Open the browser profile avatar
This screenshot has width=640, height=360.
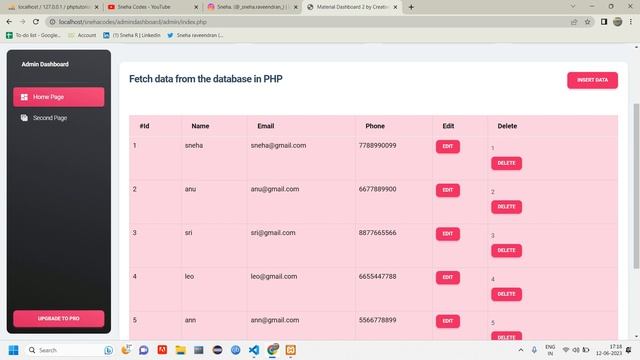click(x=618, y=22)
